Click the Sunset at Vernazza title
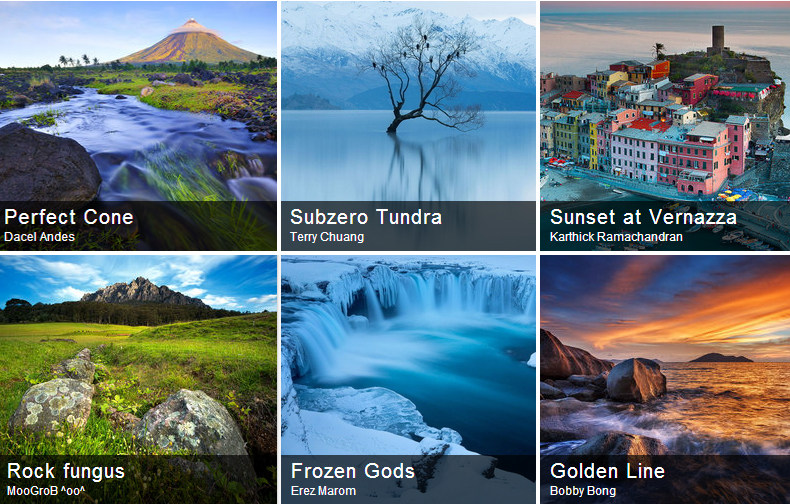 pos(643,217)
